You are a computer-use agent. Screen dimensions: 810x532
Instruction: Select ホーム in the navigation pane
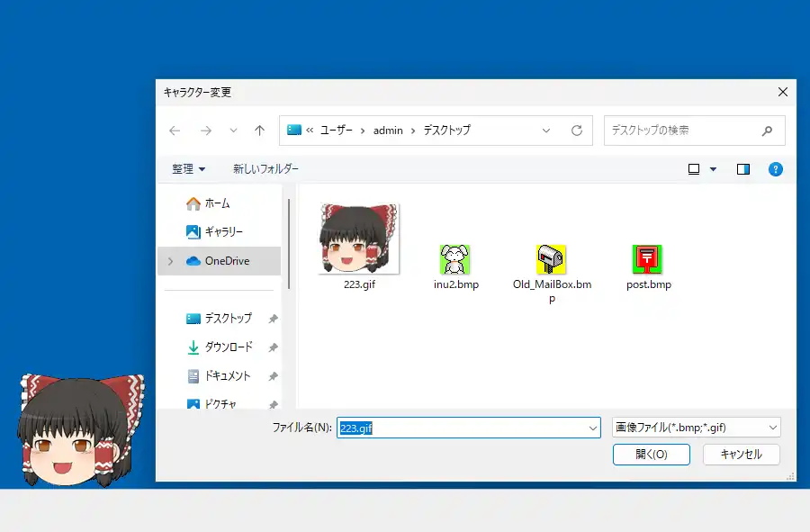click(219, 203)
